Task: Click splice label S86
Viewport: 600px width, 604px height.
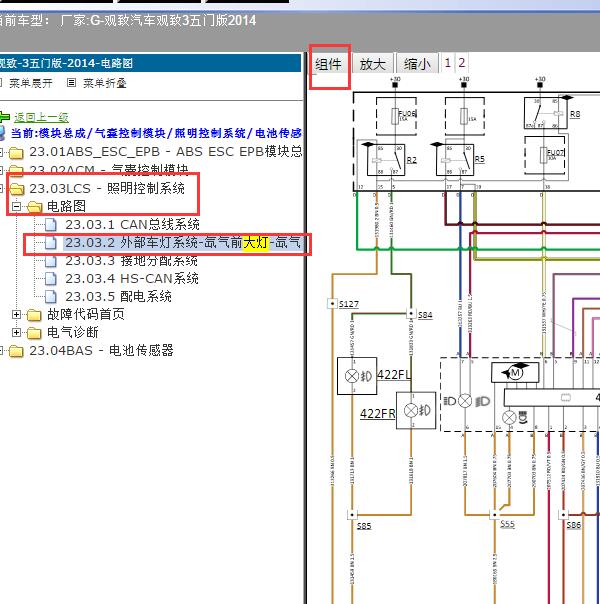Action: coord(573,525)
